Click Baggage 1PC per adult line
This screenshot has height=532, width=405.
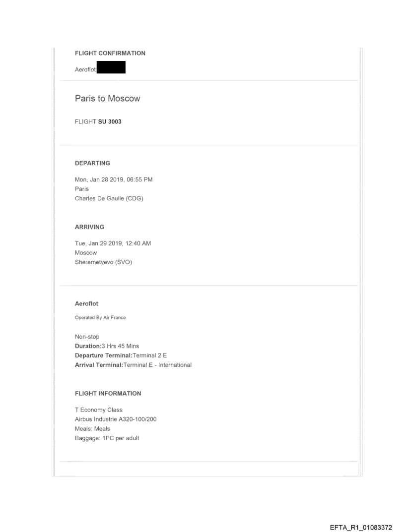(107, 438)
